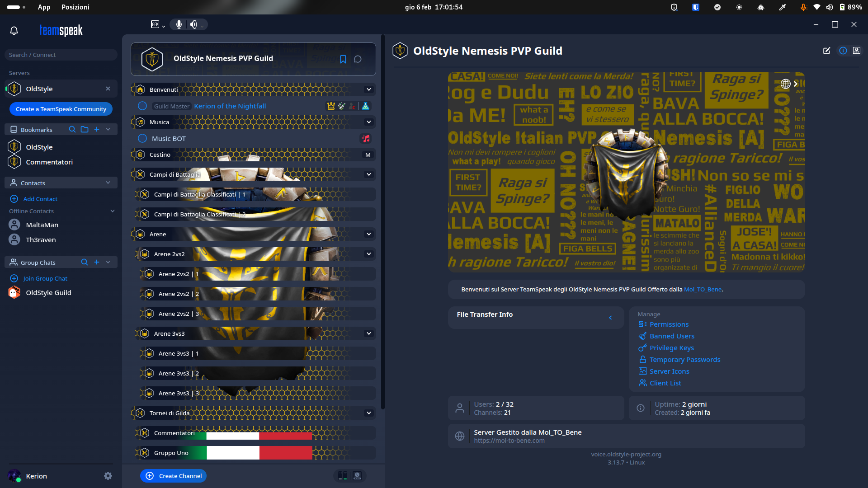Open the notifications bell
Image resolution: width=868 pixels, height=488 pixels.
click(x=14, y=31)
